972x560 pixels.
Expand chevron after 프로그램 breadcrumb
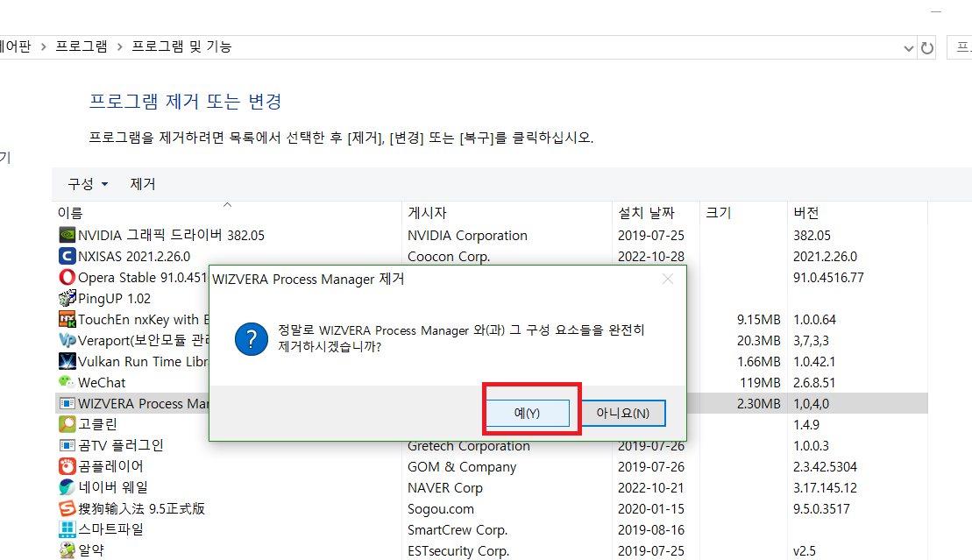[x=120, y=47]
